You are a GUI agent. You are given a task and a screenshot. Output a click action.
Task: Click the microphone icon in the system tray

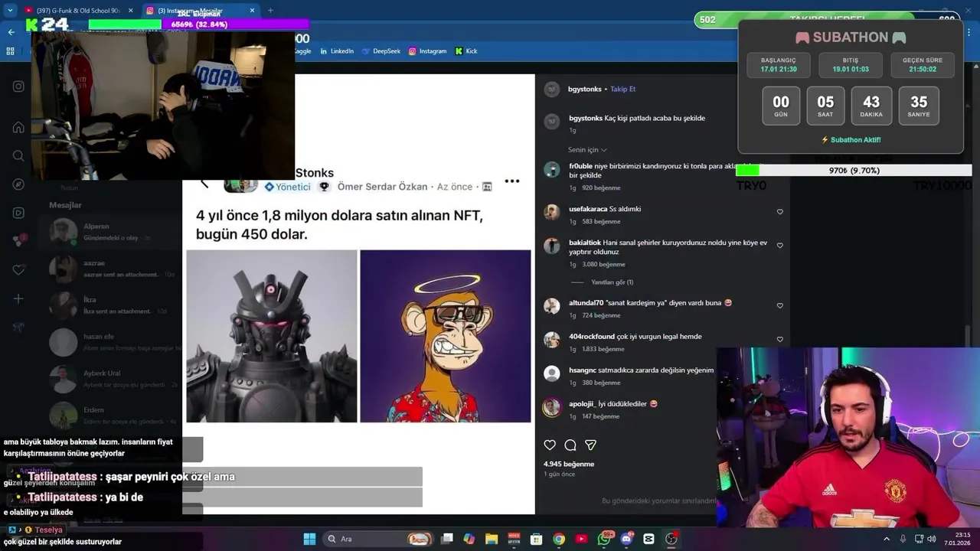tap(903, 539)
